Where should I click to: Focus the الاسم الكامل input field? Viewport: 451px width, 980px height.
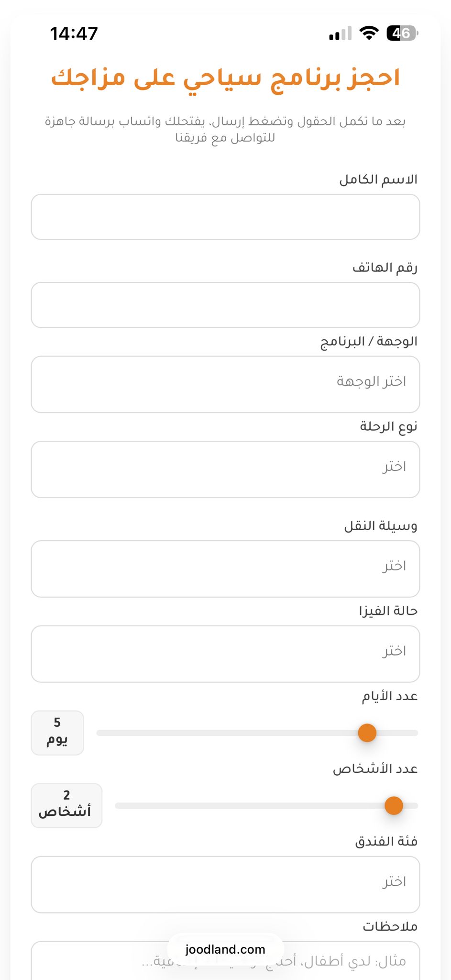click(x=225, y=217)
